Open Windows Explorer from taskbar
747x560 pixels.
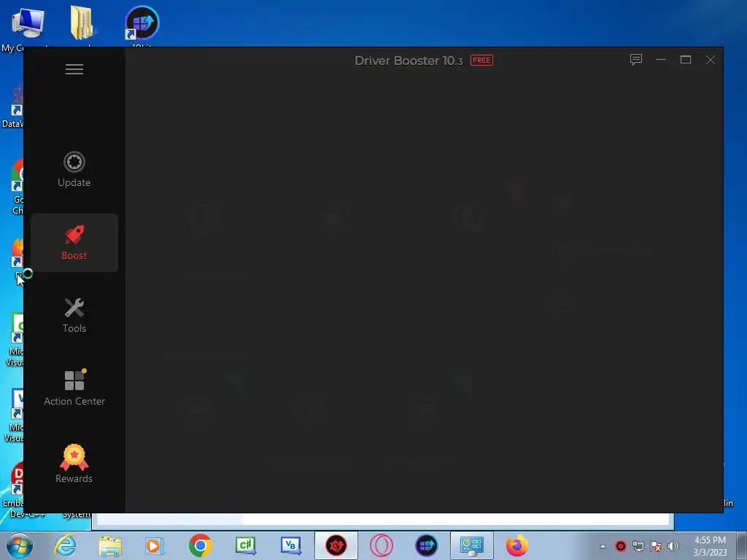coord(110,545)
